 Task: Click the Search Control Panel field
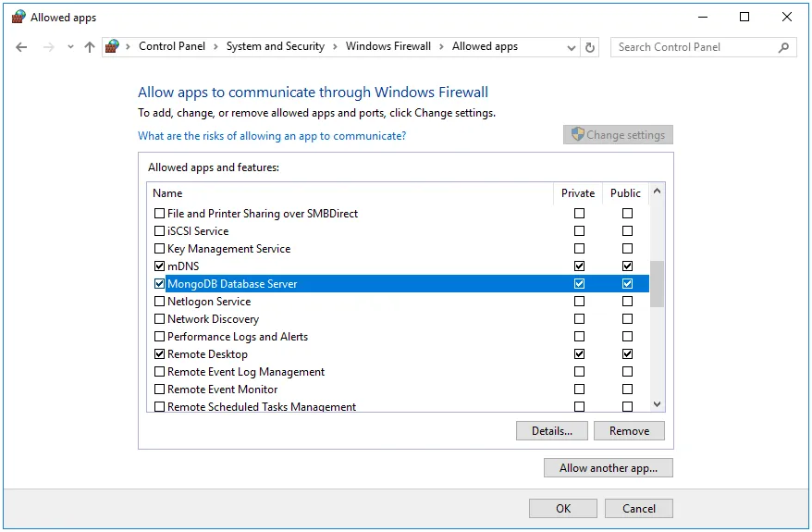click(x=694, y=47)
